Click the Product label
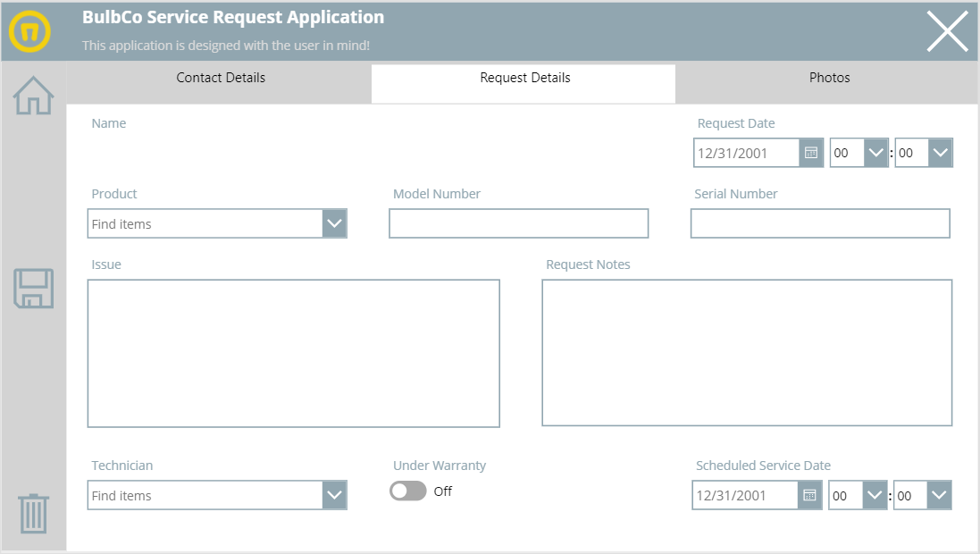Viewport: 980px width, 554px height. pos(113,194)
